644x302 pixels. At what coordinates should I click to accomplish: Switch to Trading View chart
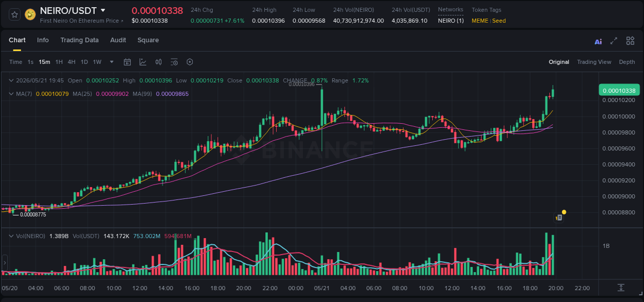(594, 62)
